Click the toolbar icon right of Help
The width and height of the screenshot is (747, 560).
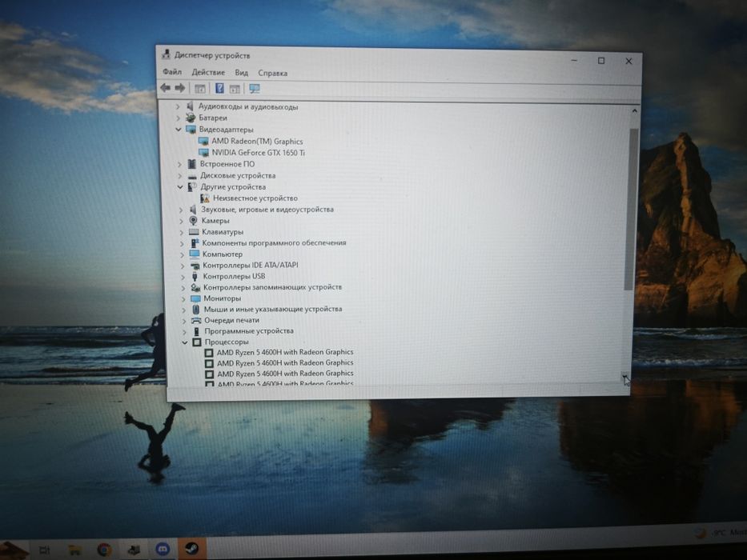coord(235,89)
